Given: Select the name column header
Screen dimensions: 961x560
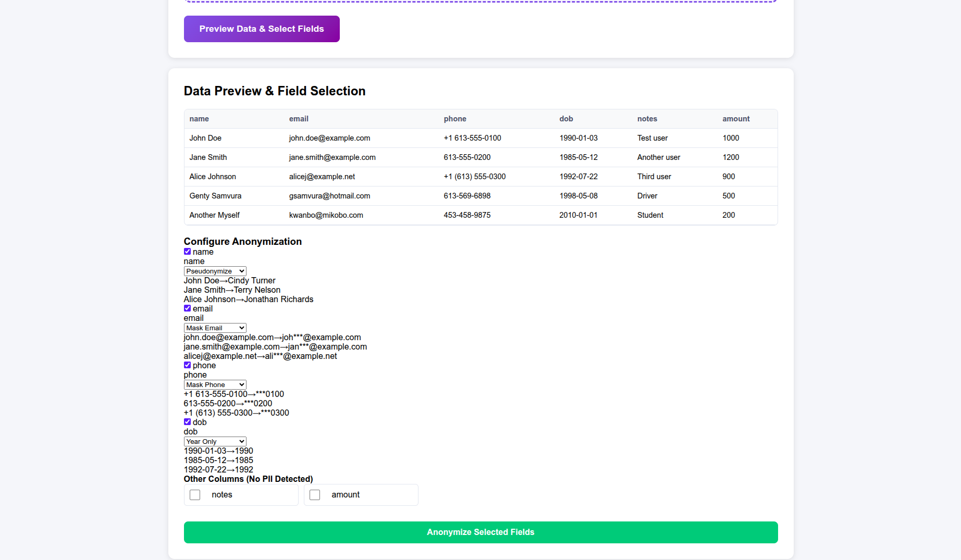Looking at the screenshot, I should tap(199, 119).
